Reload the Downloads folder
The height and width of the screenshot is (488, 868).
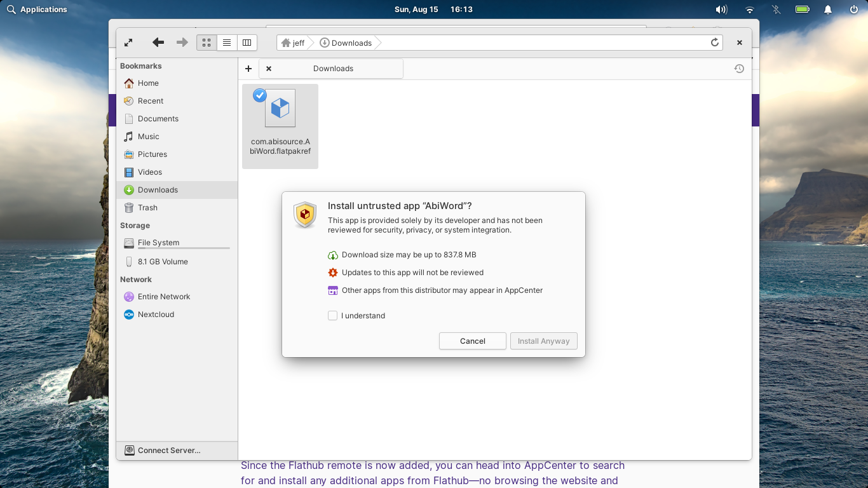(x=715, y=43)
